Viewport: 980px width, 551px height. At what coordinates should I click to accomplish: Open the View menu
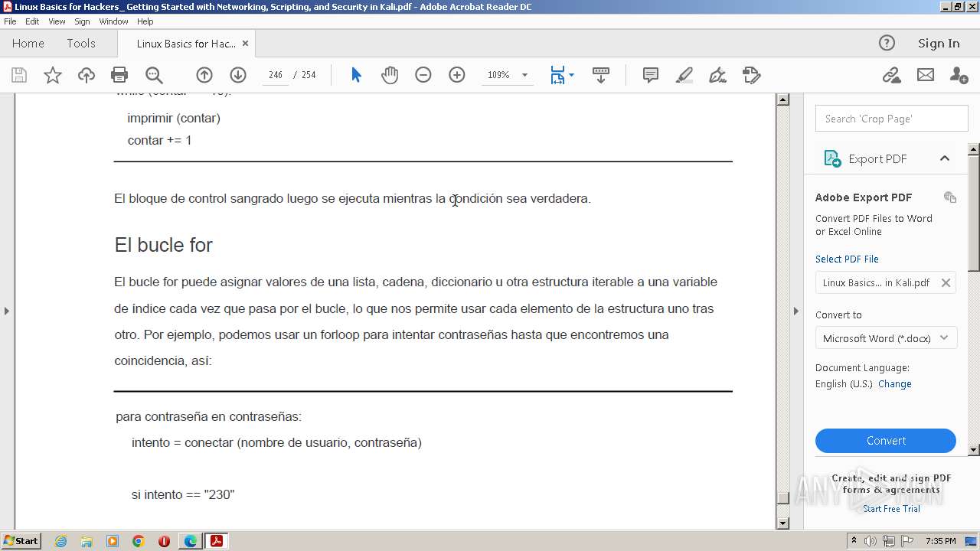point(57,21)
